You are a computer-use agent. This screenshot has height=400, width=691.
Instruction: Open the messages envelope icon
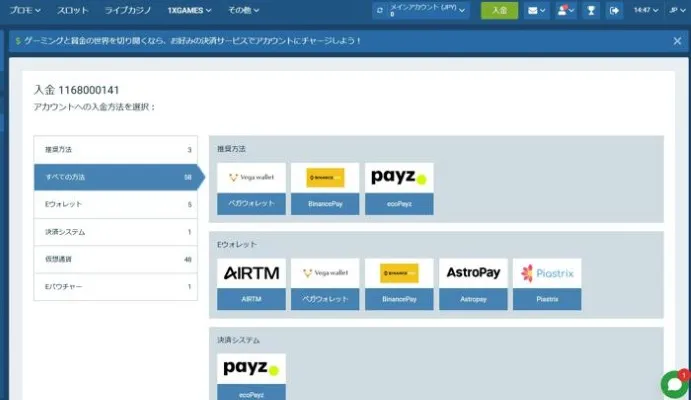tap(536, 10)
